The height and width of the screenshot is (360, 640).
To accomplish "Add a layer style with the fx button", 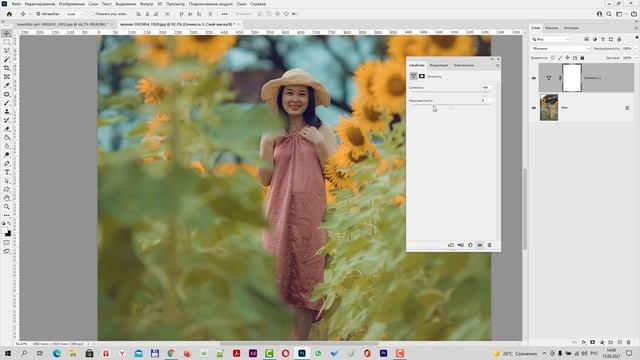I will click(x=584, y=342).
